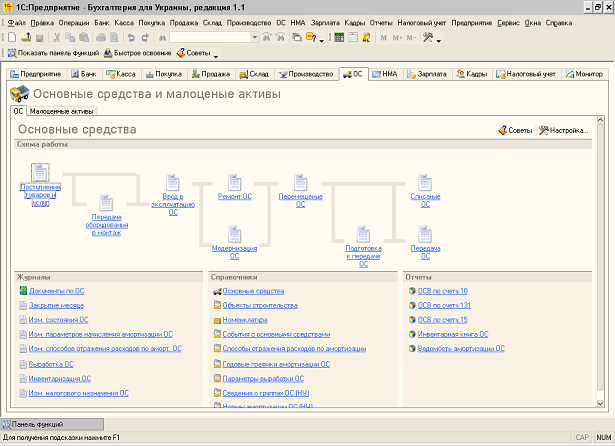Click the Советы button in panel header
The height and width of the screenshot is (446, 615).
tap(515, 130)
